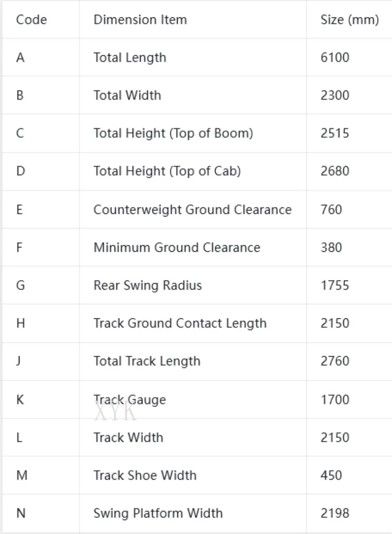Click the Minimum Ground Clearance text
Screen dimensions: 392x534
pos(177,247)
